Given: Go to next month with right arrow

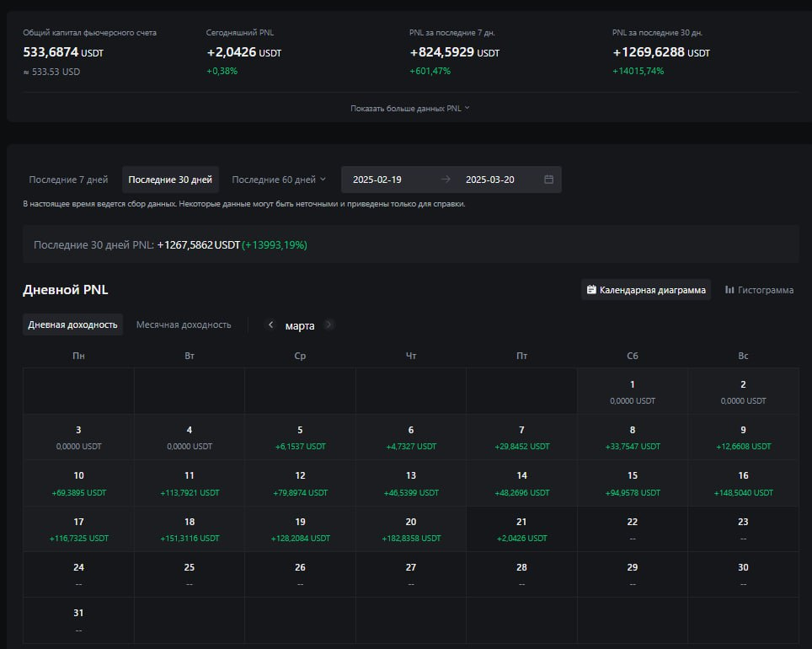Looking at the screenshot, I should click(x=329, y=324).
